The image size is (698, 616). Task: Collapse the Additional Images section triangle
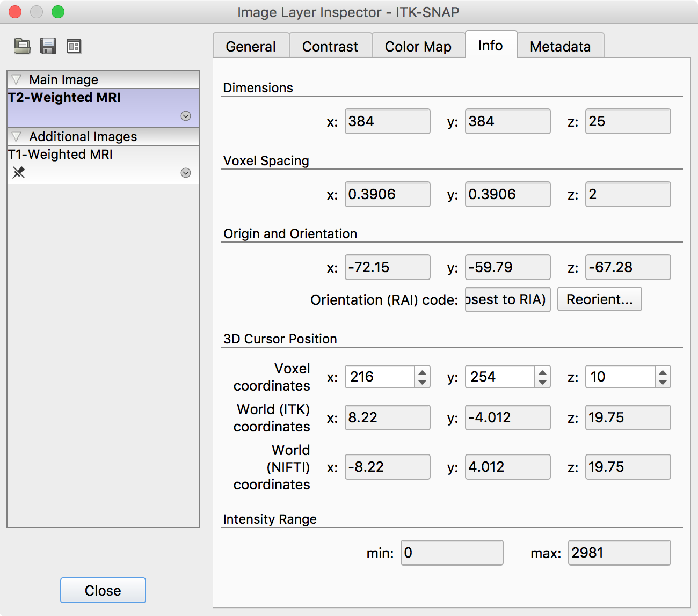(17, 136)
